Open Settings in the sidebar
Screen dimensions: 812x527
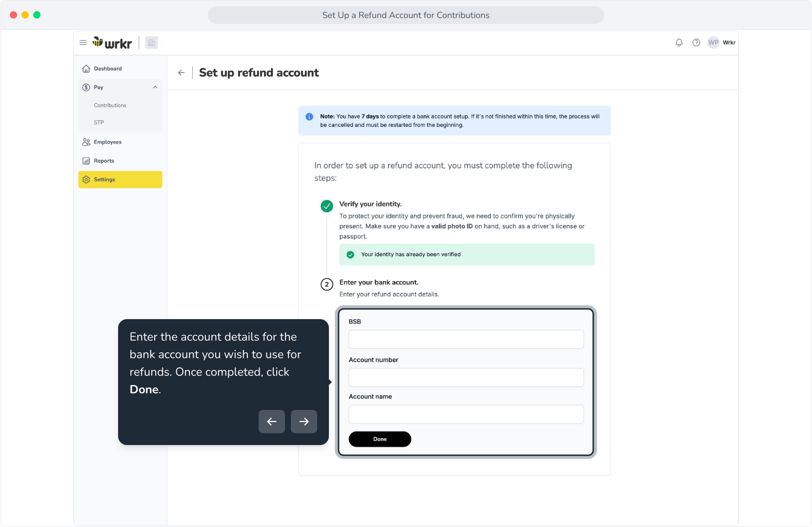point(120,180)
